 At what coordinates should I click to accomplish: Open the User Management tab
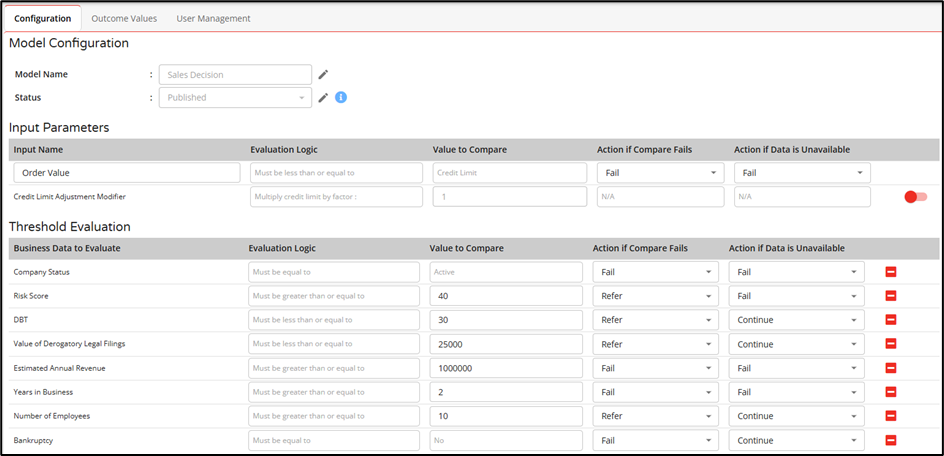pyautogui.click(x=213, y=18)
